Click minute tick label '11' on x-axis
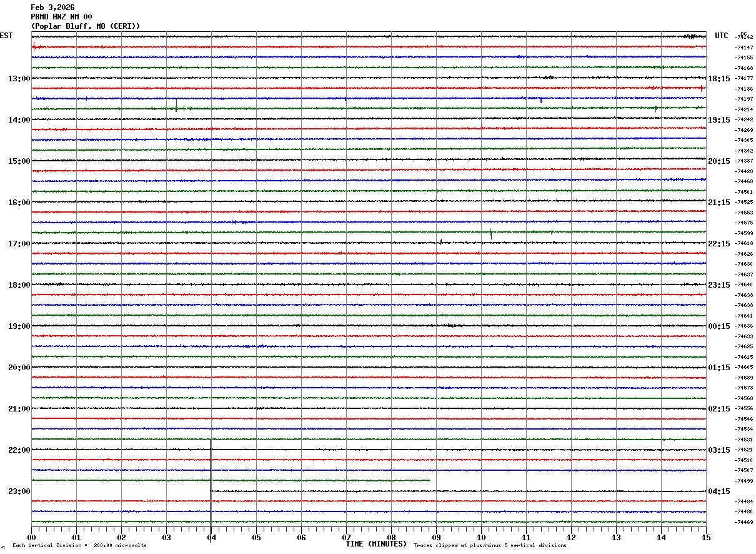 (x=526, y=537)
